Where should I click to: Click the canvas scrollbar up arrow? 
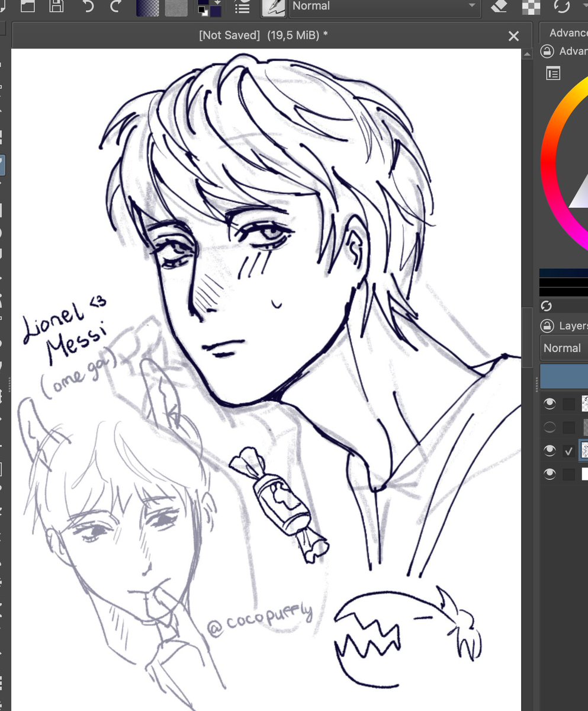(527, 54)
